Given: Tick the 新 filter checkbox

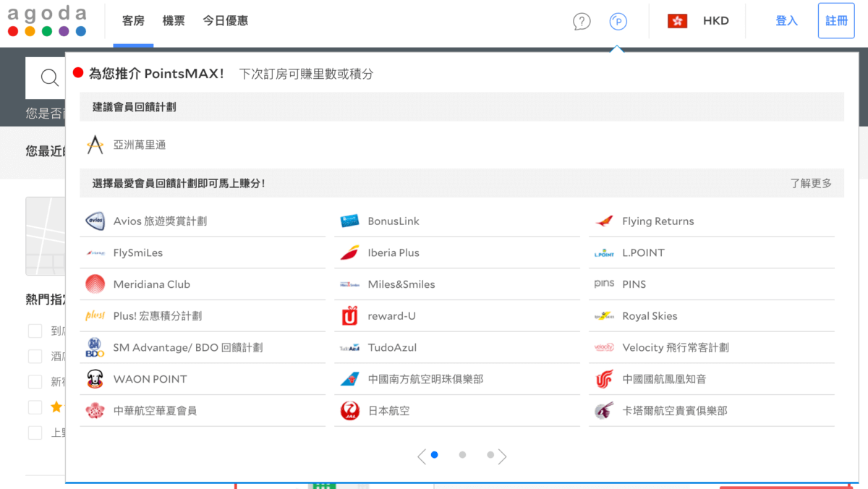Looking at the screenshot, I should pos(35,382).
